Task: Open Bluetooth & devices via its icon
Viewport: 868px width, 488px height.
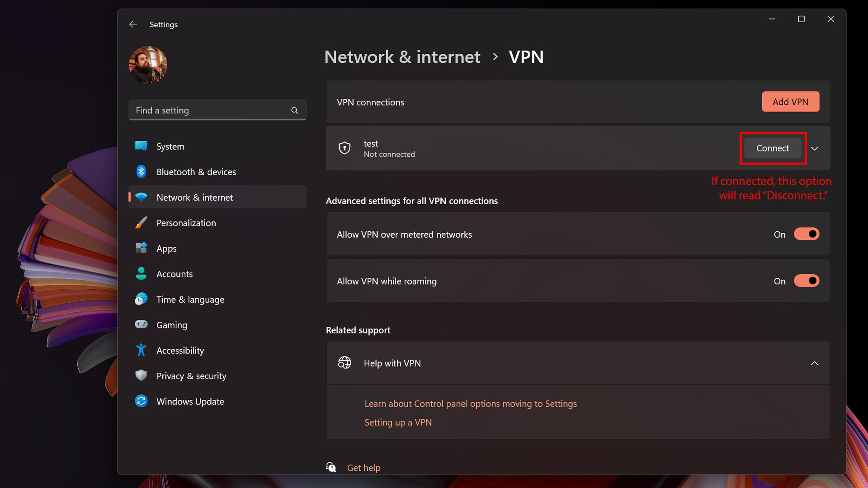Action: (141, 172)
